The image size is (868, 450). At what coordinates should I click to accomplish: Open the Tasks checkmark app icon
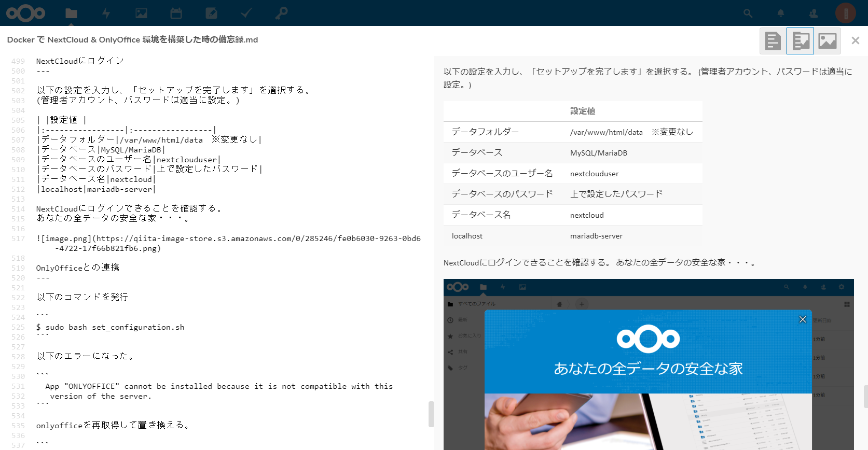(246, 13)
